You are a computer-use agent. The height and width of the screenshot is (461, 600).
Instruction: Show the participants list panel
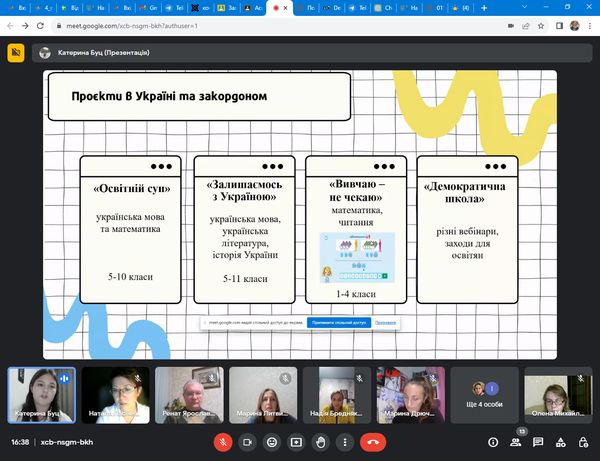click(516, 441)
